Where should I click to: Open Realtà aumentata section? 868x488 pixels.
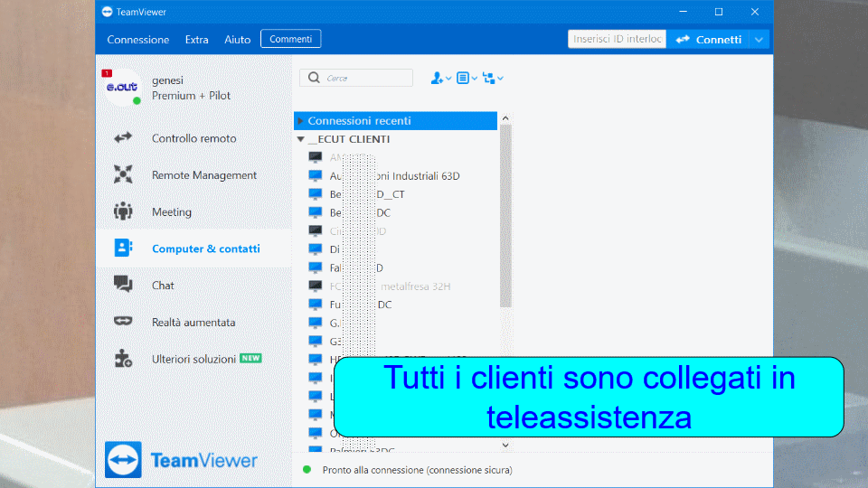[x=193, y=322]
